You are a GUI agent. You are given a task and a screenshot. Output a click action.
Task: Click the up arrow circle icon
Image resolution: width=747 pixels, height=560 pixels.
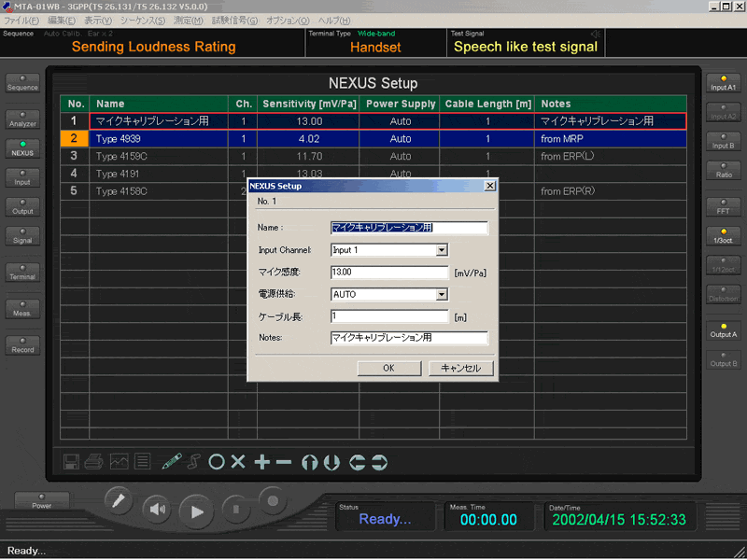coord(310,462)
